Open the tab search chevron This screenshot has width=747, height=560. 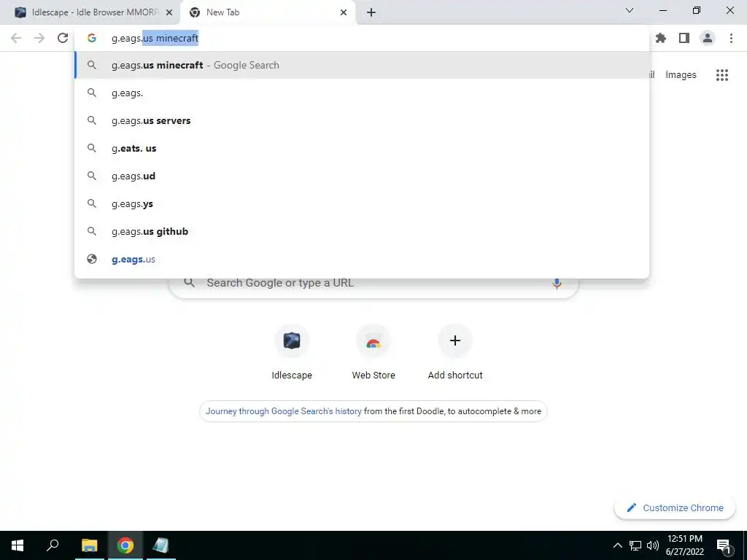pos(630,10)
